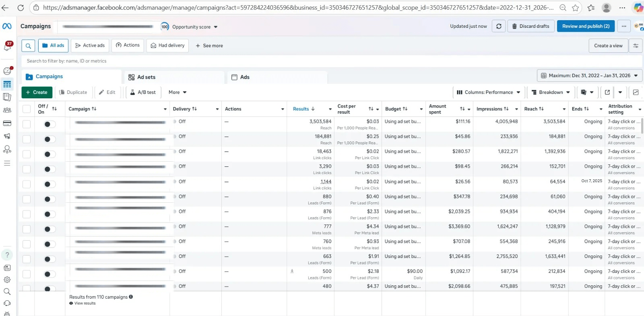Open the charts view icon

pyautogui.click(x=636, y=92)
